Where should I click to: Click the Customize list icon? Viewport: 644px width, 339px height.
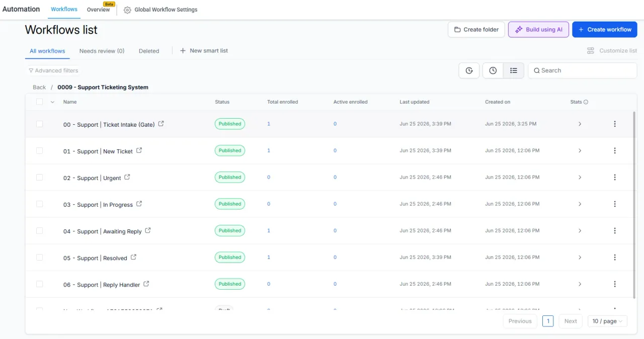[x=591, y=51]
